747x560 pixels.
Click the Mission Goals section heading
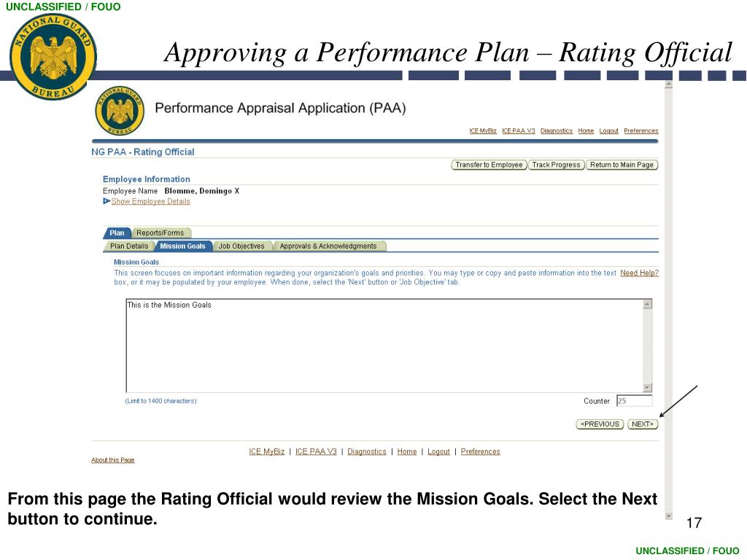tap(136, 262)
